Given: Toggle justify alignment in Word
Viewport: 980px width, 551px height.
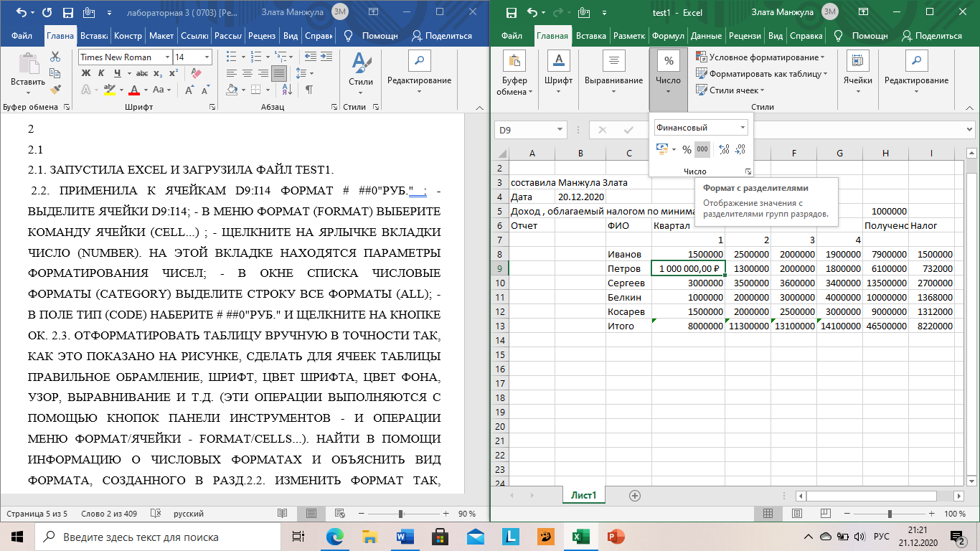Looking at the screenshot, I should pyautogui.click(x=278, y=73).
